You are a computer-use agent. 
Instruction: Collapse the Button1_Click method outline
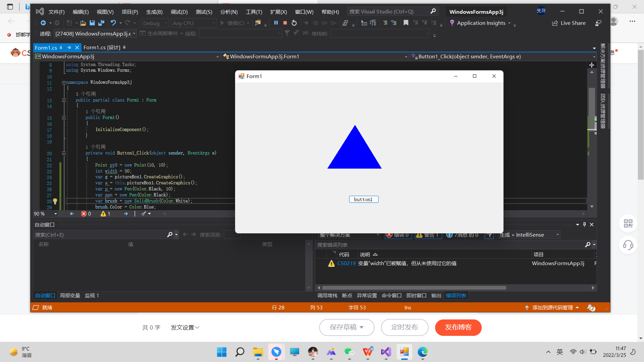click(x=64, y=153)
